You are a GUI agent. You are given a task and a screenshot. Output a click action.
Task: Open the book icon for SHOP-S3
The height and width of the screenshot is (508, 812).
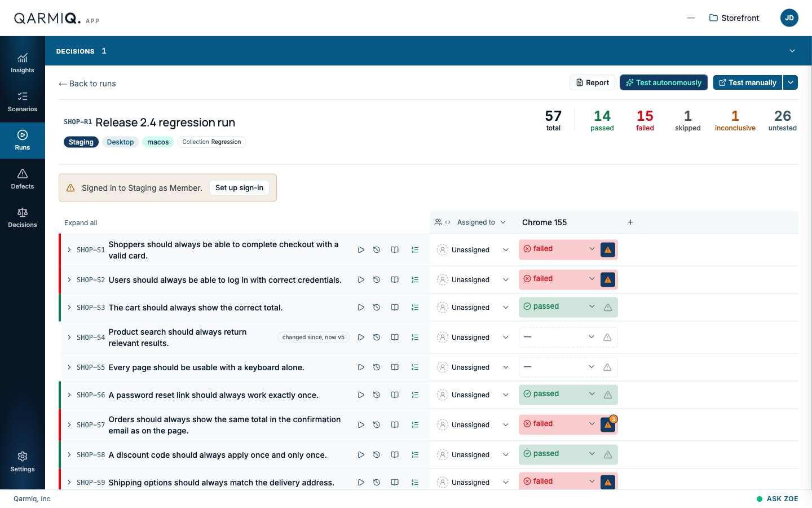click(x=395, y=308)
